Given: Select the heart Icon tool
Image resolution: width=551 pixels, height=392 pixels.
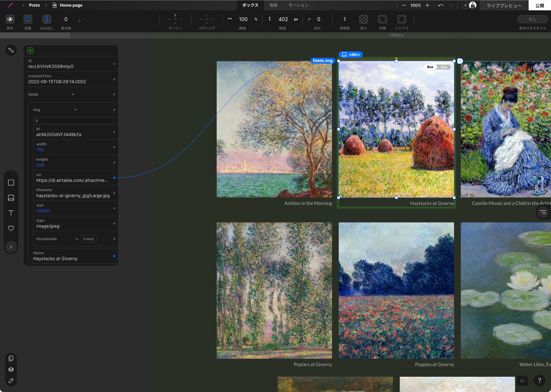Looking at the screenshot, I should [x=11, y=228].
